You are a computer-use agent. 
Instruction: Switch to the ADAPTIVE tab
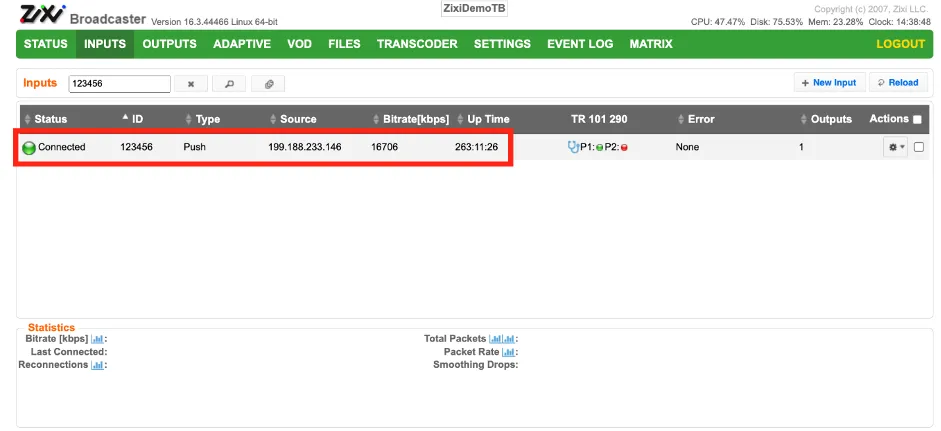[x=242, y=44]
